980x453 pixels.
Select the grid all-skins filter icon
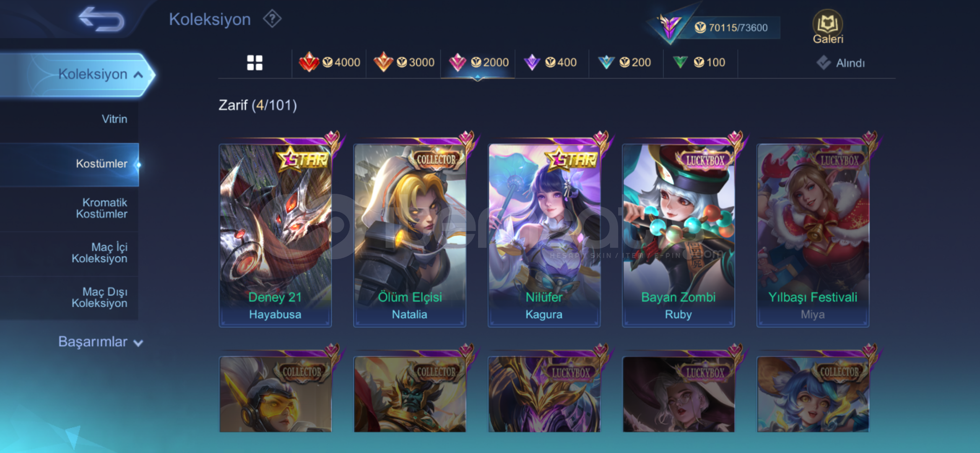coord(255,63)
